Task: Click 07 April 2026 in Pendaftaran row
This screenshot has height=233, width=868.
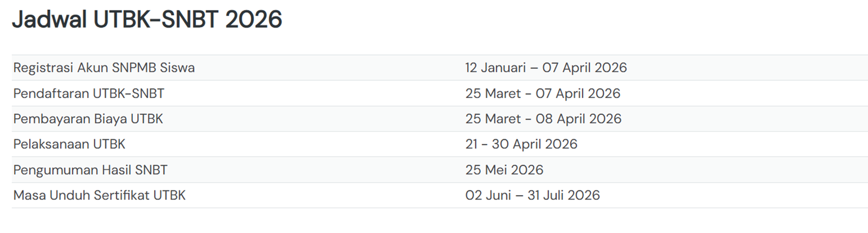Action: [x=578, y=93]
